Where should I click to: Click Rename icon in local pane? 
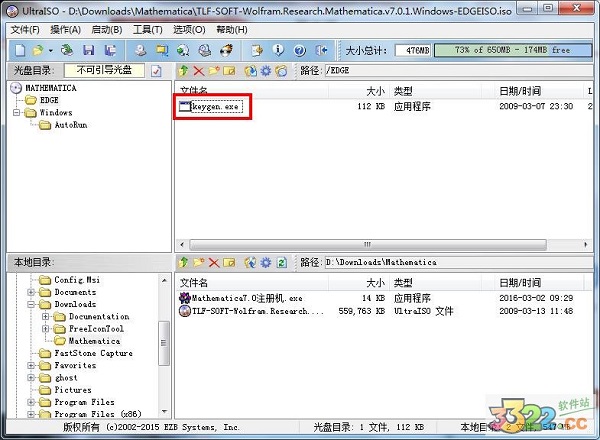(x=229, y=262)
